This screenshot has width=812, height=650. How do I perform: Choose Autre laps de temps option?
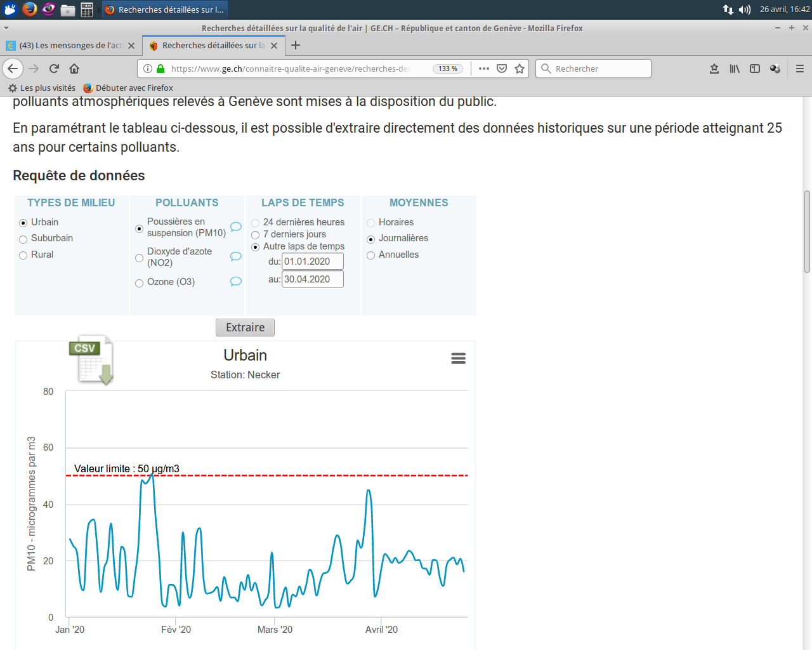[x=255, y=247]
